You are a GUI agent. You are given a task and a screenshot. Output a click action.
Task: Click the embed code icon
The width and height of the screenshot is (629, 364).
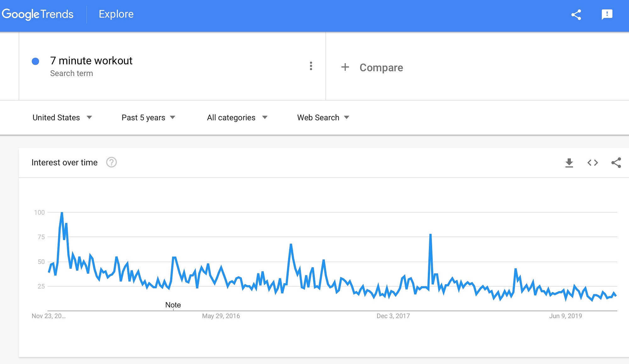click(593, 163)
